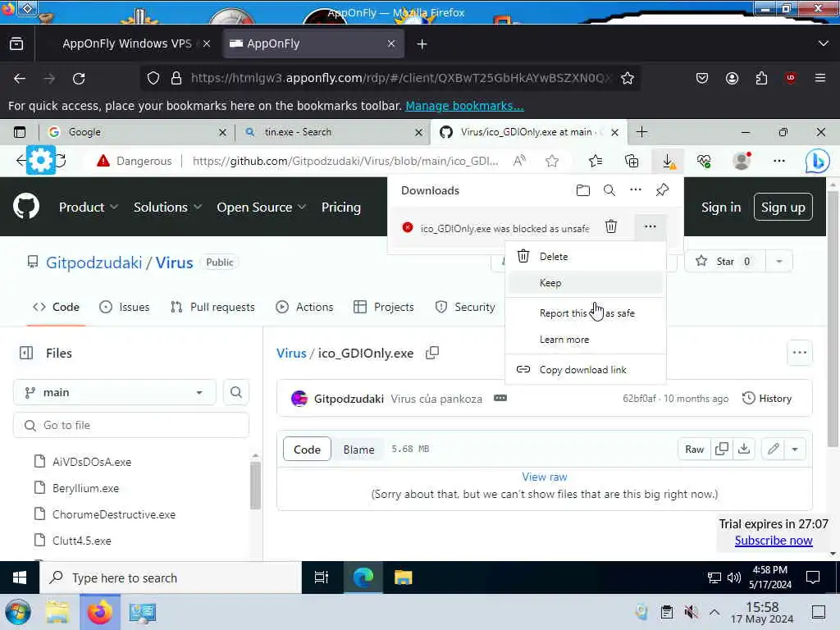
Task: Click the Go to file input field
Action: tap(131, 426)
